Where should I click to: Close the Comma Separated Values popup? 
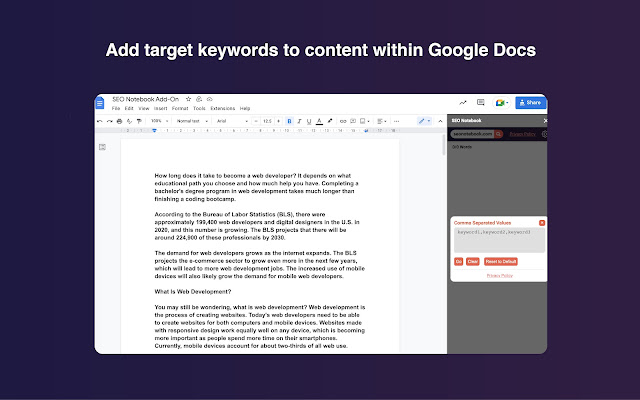coord(542,223)
